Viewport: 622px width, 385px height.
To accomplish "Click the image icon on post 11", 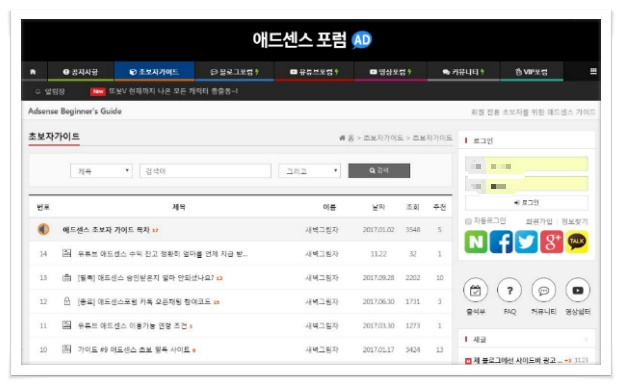I will tap(67, 325).
